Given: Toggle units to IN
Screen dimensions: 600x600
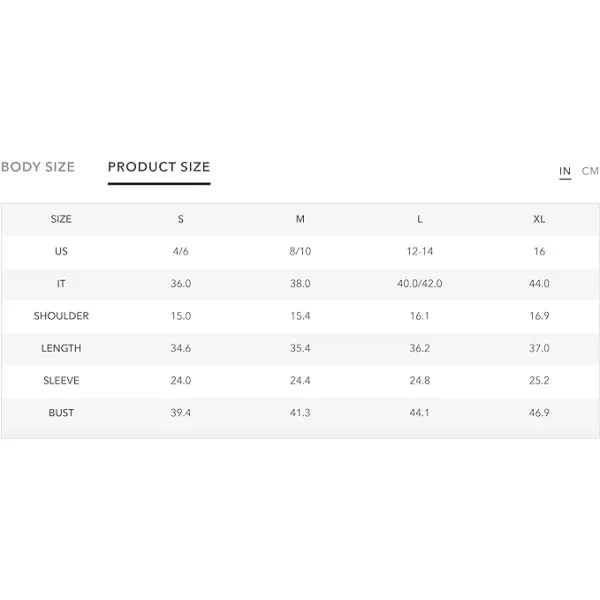Looking at the screenshot, I should [x=565, y=171].
